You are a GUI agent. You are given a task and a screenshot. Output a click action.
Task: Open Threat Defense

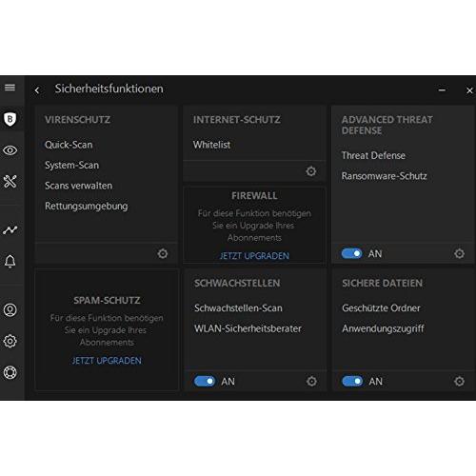pyautogui.click(x=373, y=155)
